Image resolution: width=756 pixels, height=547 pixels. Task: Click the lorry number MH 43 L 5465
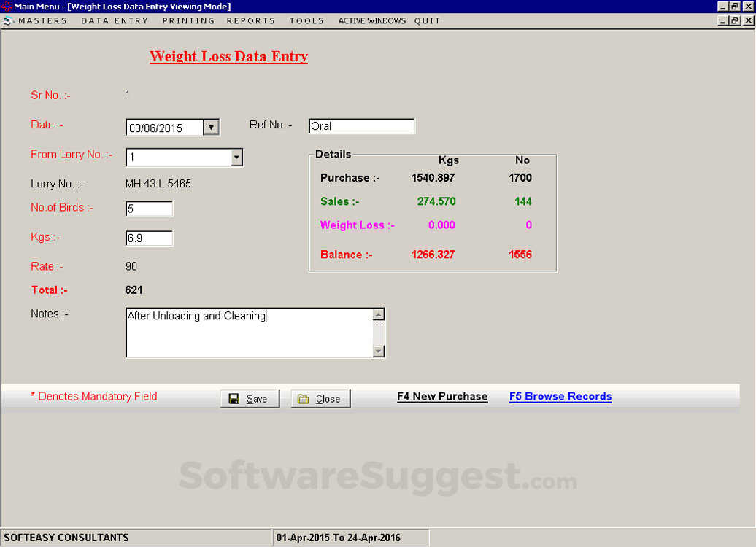coord(158,184)
